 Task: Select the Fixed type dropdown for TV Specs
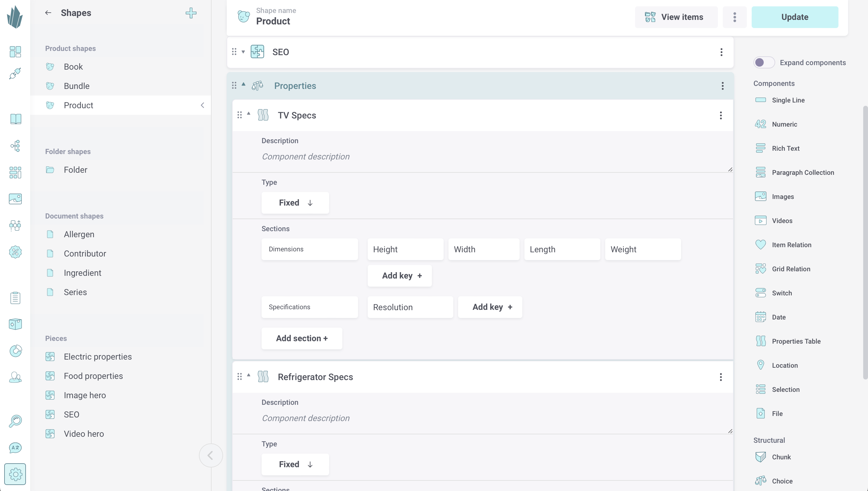click(295, 203)
